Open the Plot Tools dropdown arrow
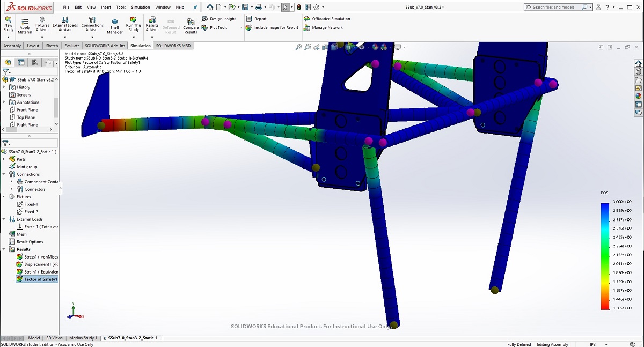644x347 pixels. click(x=241, y=28)
